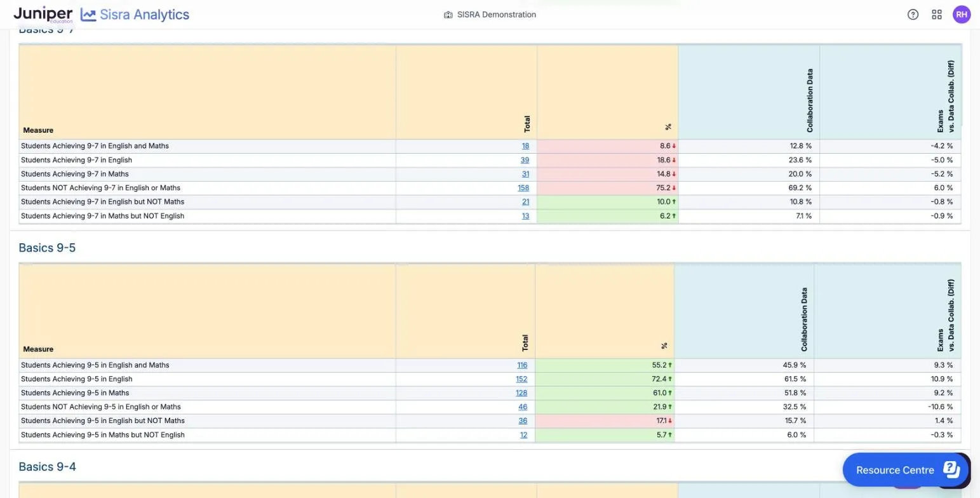980x498 pixels.
Task: Click the 12.8 % collaboration data value
Action: (x=800, y=146)
